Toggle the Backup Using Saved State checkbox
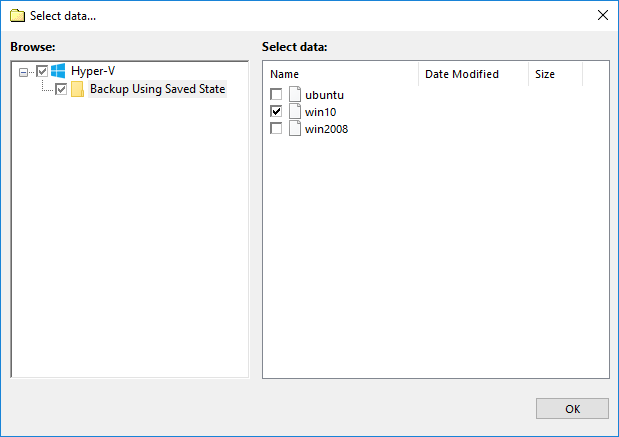 [61, 89]
